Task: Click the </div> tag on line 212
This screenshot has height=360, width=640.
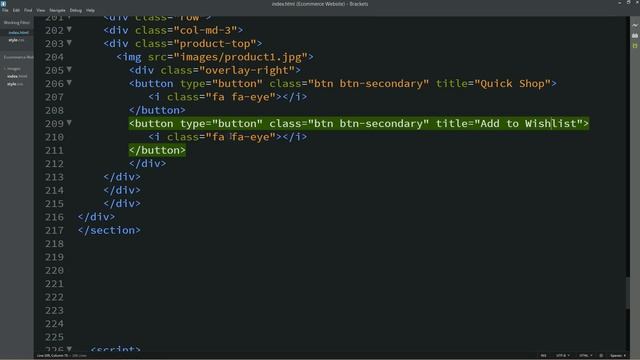Action: pyautogui.click(x=147, y=163)
